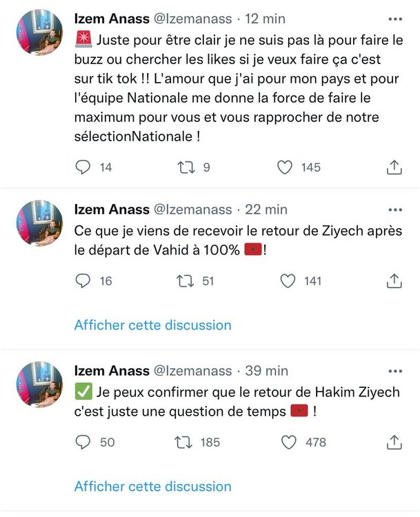Share the 22 min tweet

click(x=394, y=280)
